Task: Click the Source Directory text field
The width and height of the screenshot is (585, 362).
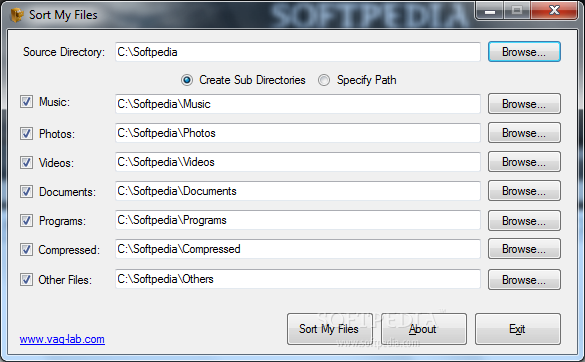Action: pyautogui.click(x=297, y=52)
